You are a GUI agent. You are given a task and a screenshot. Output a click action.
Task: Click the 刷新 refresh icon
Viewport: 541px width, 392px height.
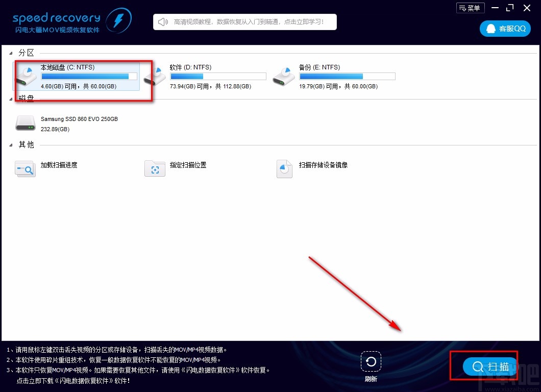(371, 362)
